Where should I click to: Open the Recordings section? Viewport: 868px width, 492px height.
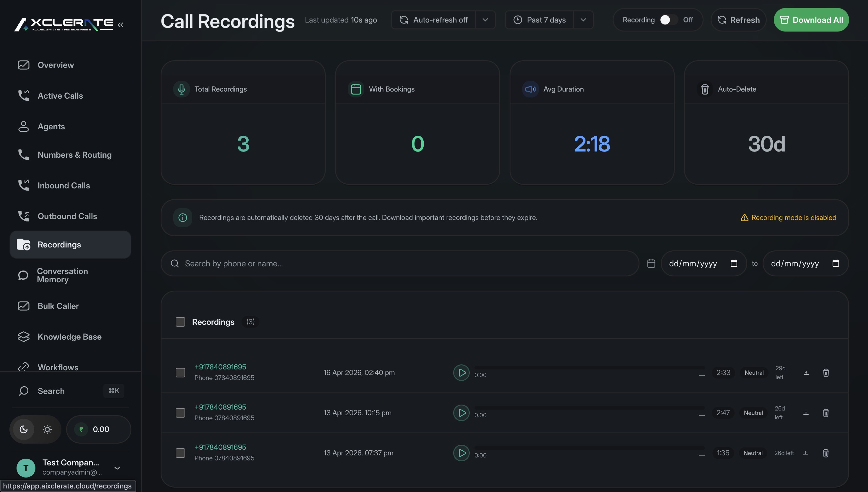tap(59, 244)
